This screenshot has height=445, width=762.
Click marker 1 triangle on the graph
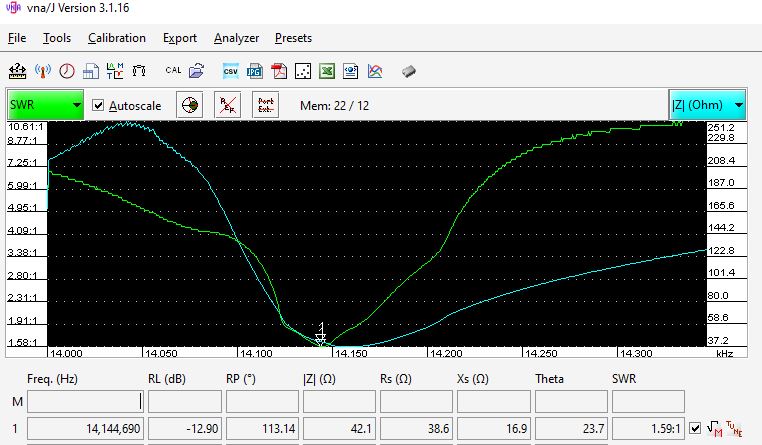point(321,339)
